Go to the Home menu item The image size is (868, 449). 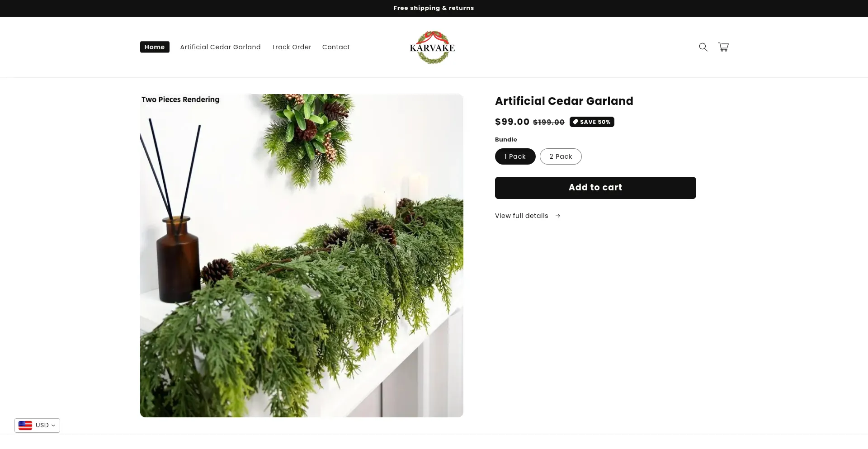(155, 47)
